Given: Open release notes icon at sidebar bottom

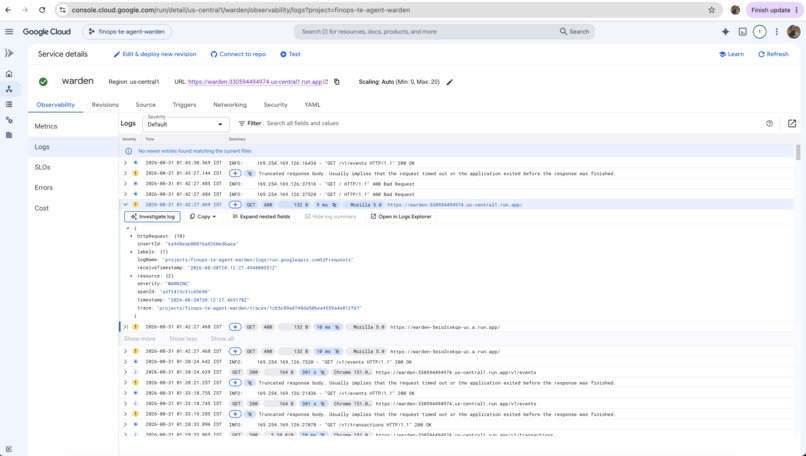Looking at the screenshot, I should [x=9, y=449].
